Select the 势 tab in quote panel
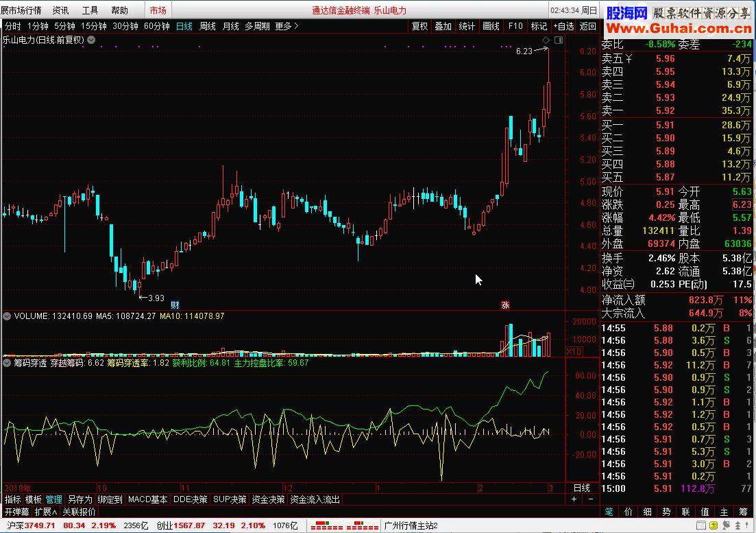The image size is (756, 533). [x=667, y=511]
